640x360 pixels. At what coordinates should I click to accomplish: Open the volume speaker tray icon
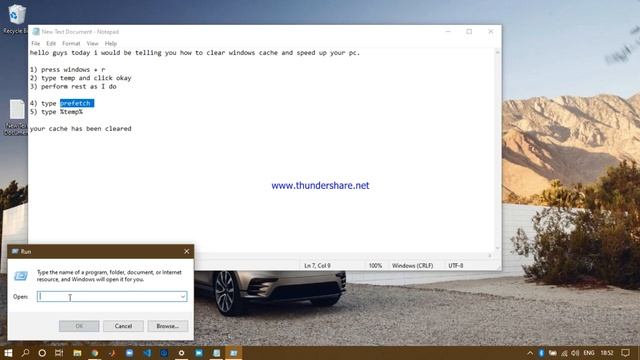[576, 353]
